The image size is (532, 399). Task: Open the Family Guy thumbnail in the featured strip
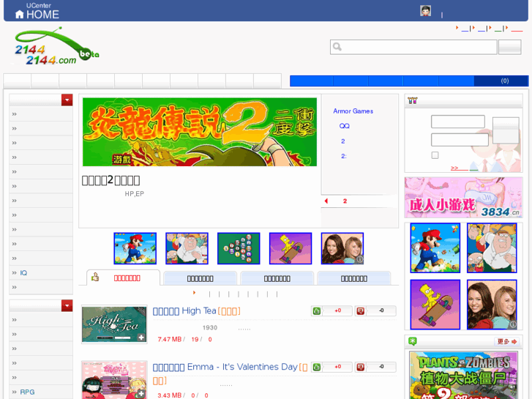tap(187, 249)
